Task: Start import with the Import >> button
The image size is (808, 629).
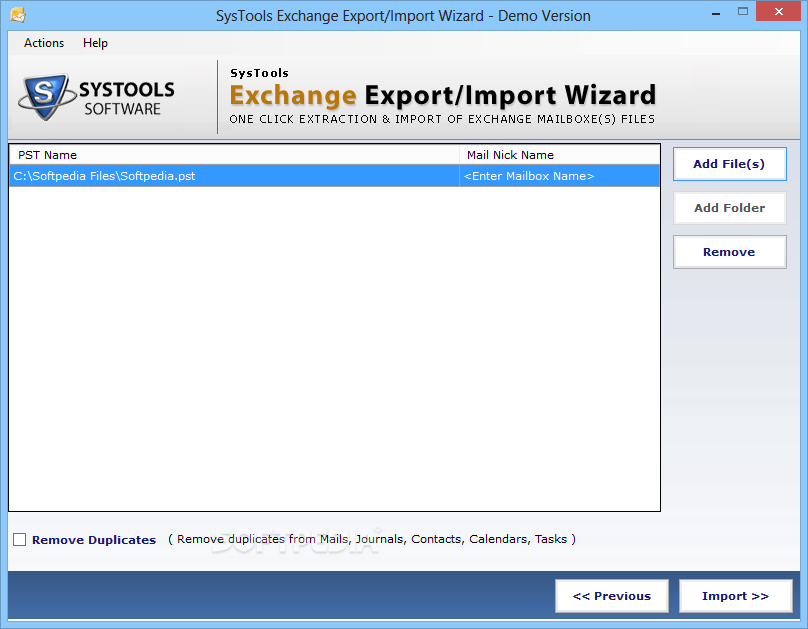Action: [x=735, y=596]
